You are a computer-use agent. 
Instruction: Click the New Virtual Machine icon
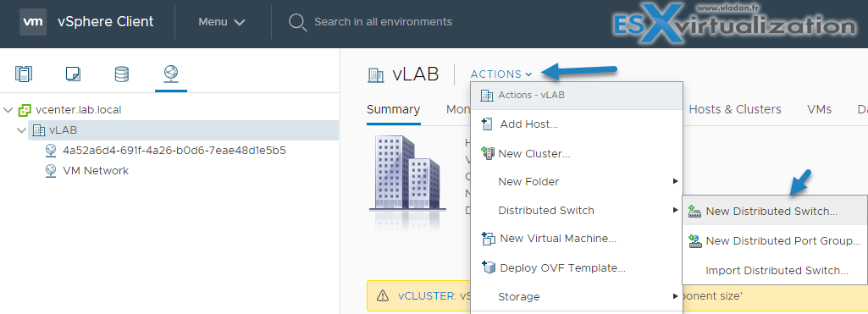pyautogui.click(x=489, y=239)
